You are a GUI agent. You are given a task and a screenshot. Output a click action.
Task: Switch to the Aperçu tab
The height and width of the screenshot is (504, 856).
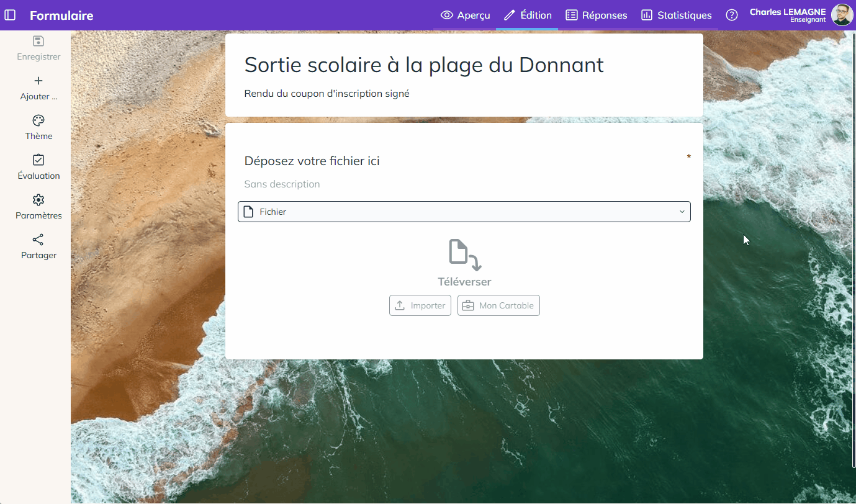(x=465, y=15)
